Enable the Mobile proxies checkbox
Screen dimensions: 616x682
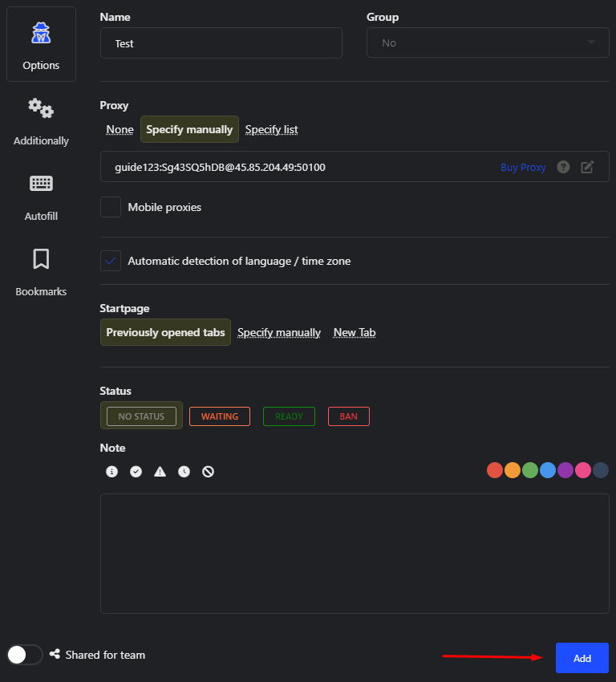pos(111,207)
